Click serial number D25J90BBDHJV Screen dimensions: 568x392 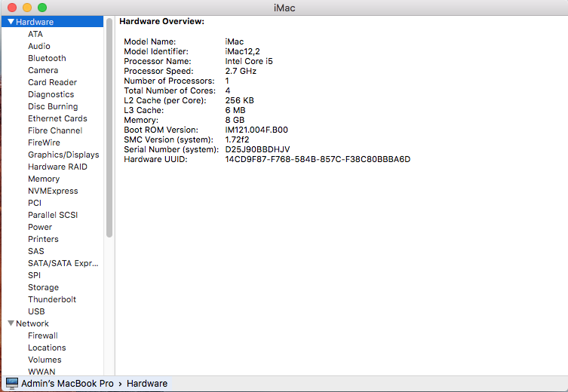click(x=257, y=149)
